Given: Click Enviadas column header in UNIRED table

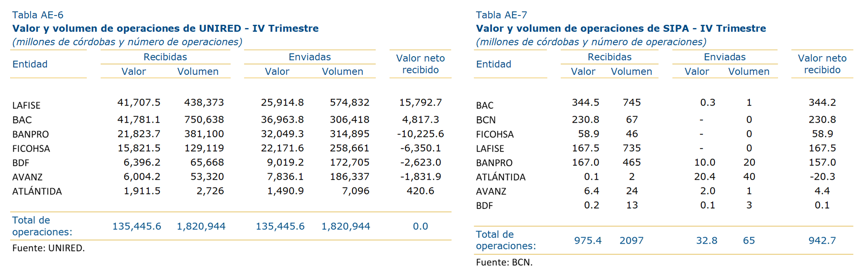Looking at the screenshot, I should tap(310, 57).
